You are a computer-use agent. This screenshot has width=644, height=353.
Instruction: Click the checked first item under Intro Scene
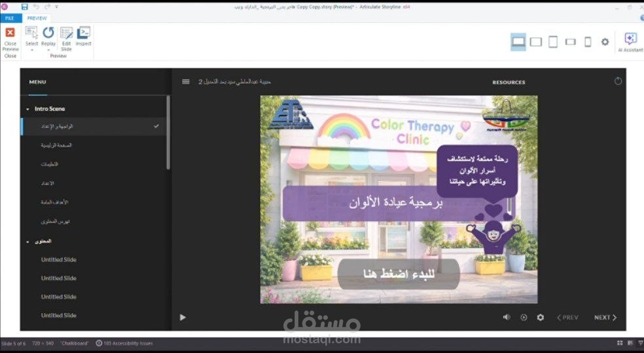(94, 126)
